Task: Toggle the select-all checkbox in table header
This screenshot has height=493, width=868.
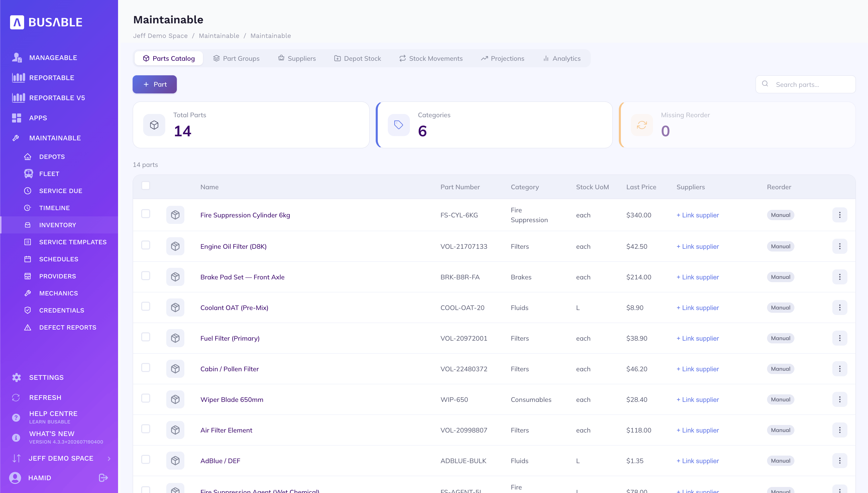Action: [146, 186]
